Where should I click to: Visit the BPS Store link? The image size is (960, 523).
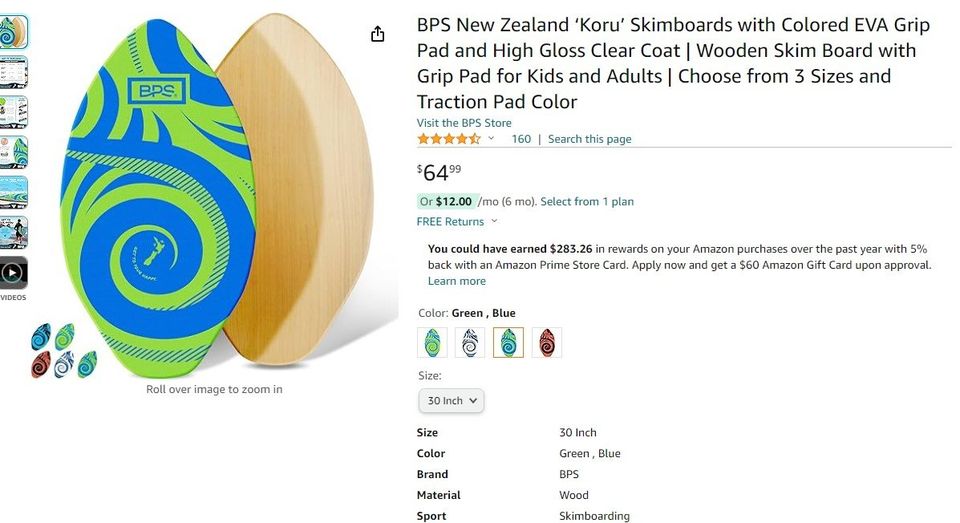[x=464, y=123]
